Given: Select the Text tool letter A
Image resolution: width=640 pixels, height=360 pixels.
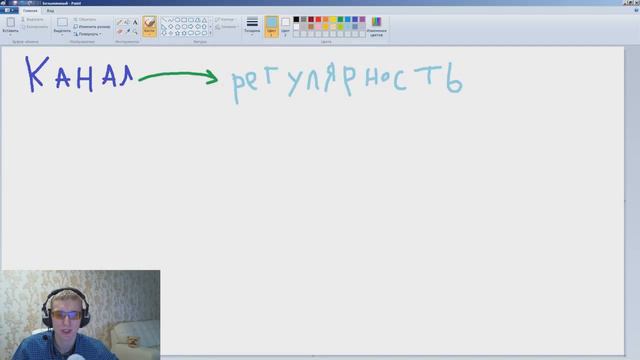Looking at the screenshot, I should point(135,22).
